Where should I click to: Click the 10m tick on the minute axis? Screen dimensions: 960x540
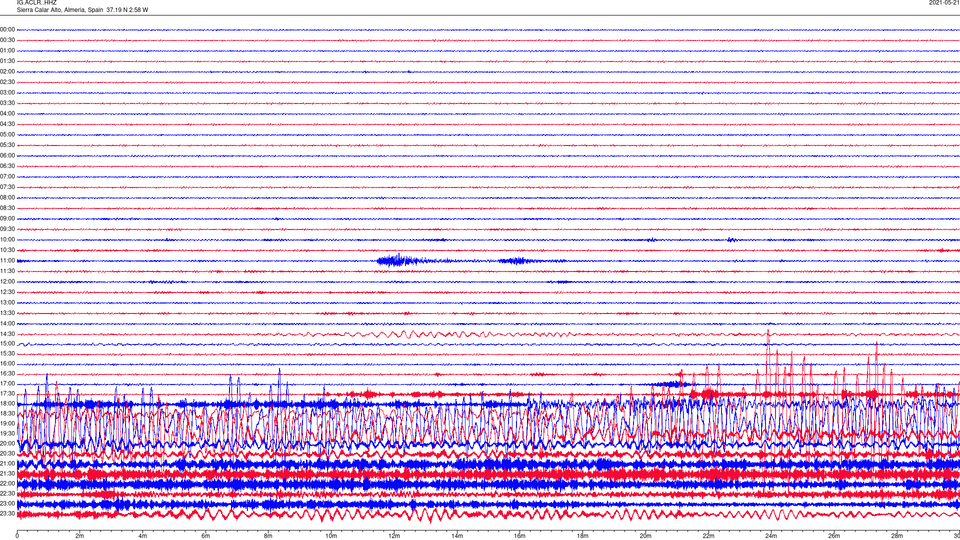[331, 536]
